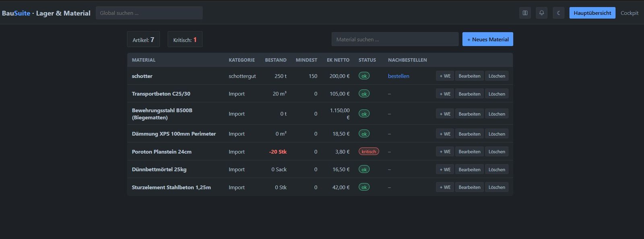Delete the Dünnbettmörtel 25kg entry

click(497, 170)
